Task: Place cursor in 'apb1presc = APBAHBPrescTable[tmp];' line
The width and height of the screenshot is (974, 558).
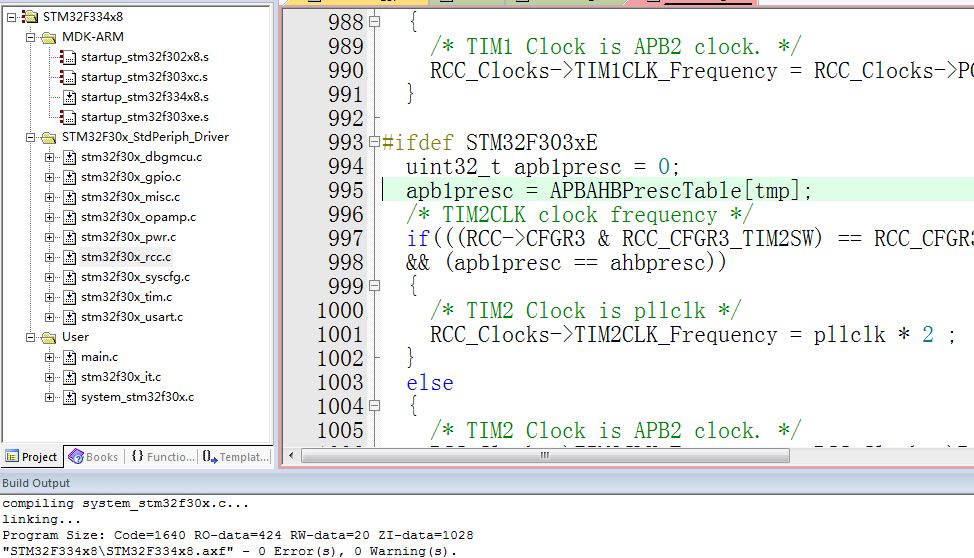Action: click(609, 191)
